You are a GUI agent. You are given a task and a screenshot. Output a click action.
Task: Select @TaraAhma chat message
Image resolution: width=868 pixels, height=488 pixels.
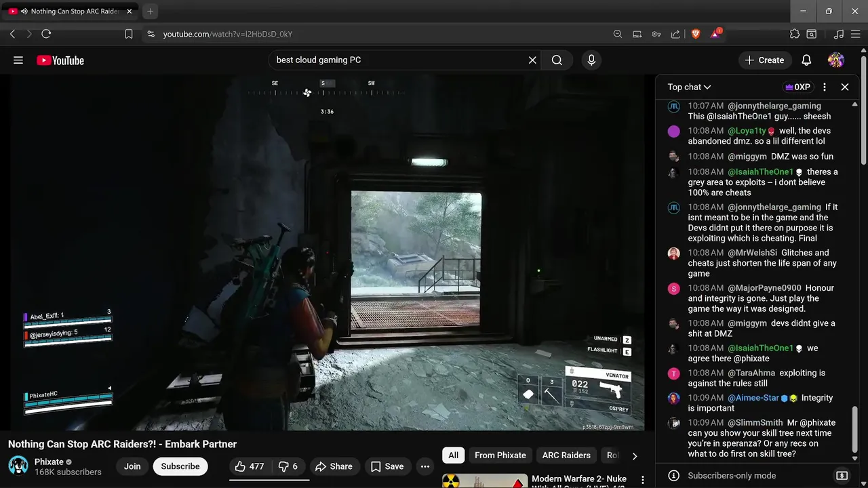pyautogui.click(x=755, y=378)
